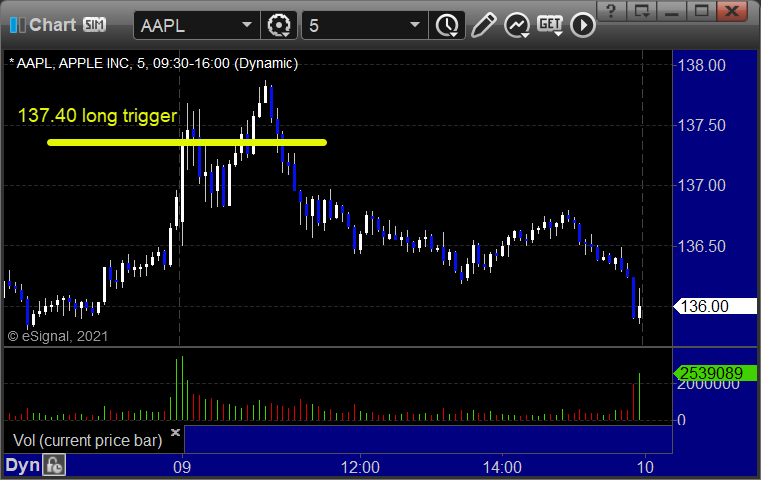Toggle the SIM mode badge

[x=94, y=24]
